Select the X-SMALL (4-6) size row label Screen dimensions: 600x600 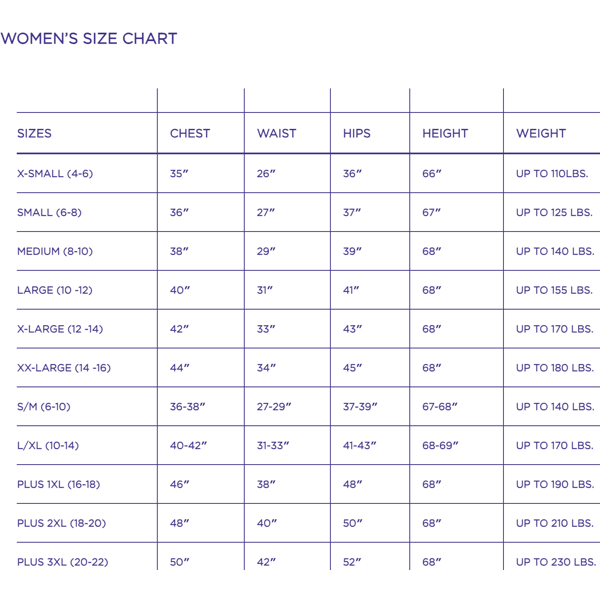click(x=55, y=173)
